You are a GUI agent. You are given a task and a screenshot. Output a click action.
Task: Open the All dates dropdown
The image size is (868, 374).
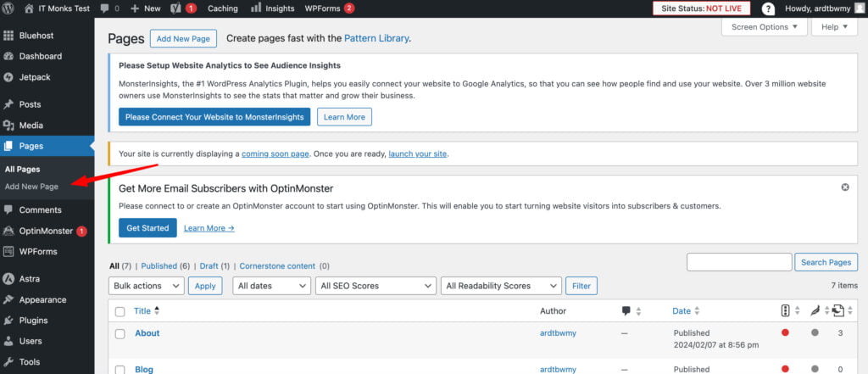272,286
